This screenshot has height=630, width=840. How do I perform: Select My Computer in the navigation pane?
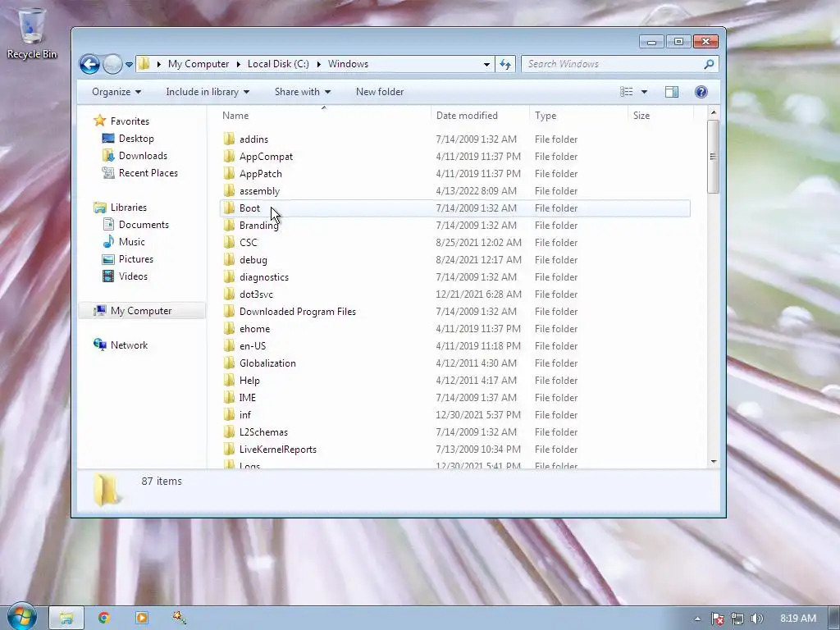pos(141,311)
